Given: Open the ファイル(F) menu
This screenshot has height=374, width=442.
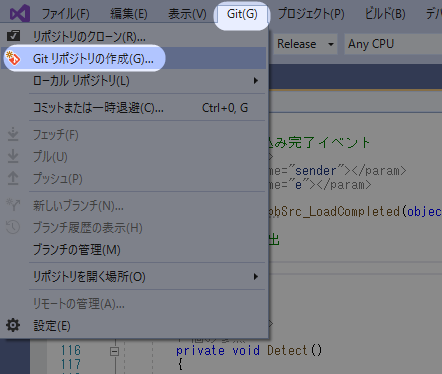Looking at the screenshot, I should (65, 14).
